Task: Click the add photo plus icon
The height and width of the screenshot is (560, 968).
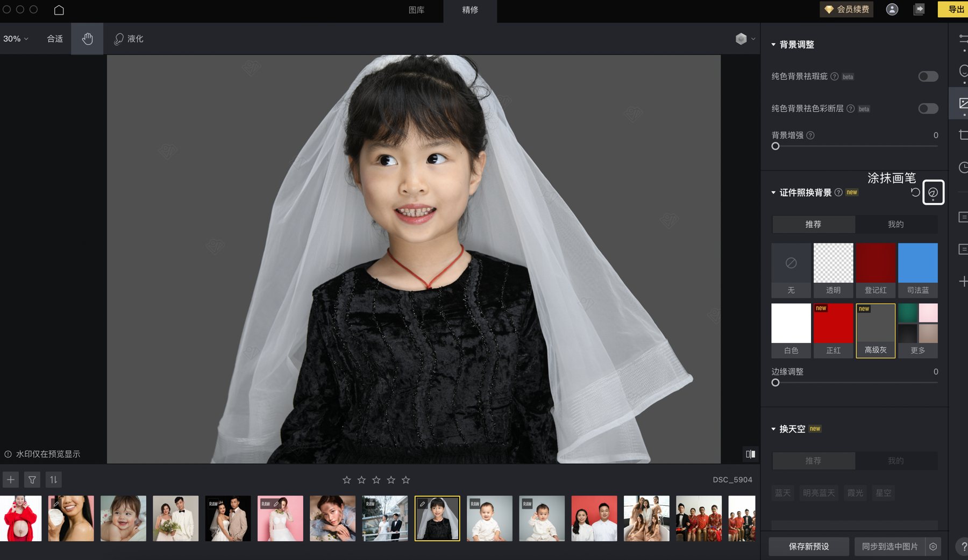Action: (x=11, y=479)
